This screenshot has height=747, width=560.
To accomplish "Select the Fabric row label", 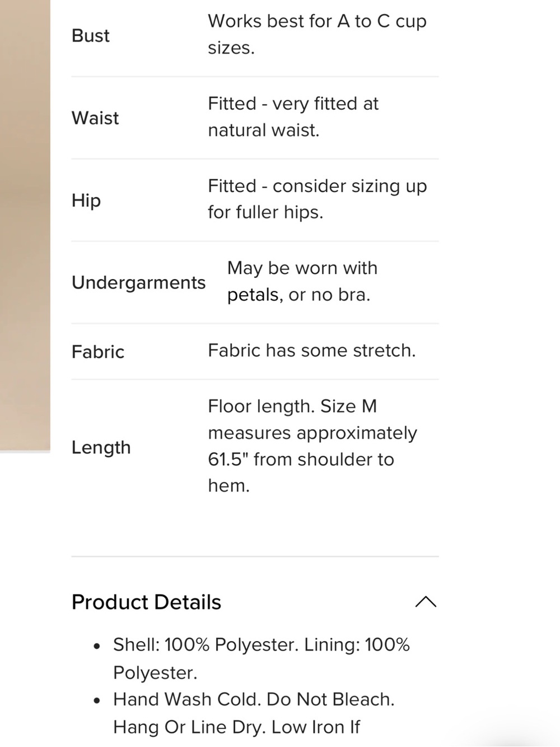I will pyautogui.click(x=98, y=352).
